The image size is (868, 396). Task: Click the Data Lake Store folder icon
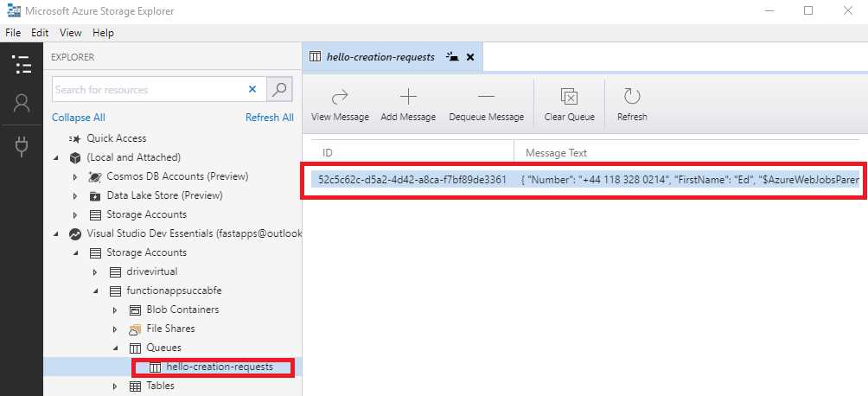coord(94,196)
